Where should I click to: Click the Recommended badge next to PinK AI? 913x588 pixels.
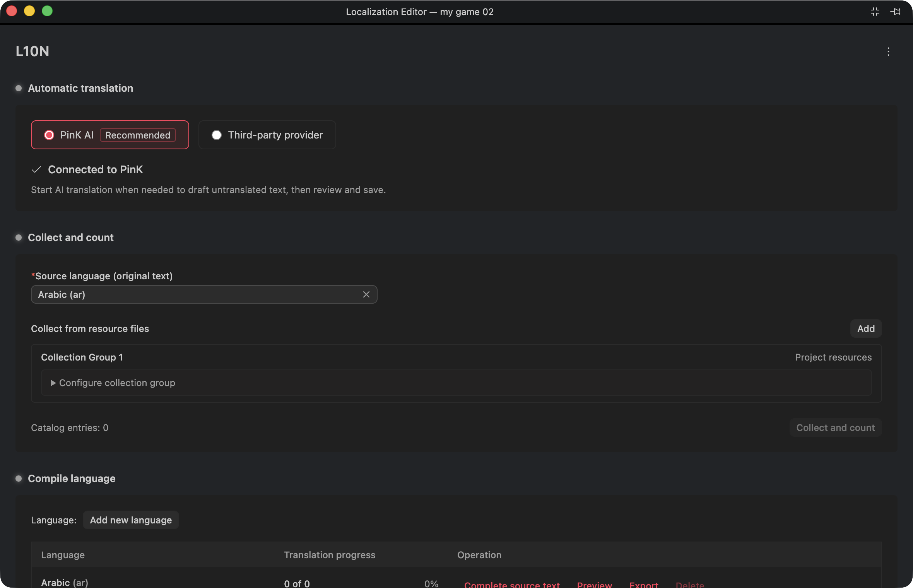pyautogui.click(x=138, y=135)
